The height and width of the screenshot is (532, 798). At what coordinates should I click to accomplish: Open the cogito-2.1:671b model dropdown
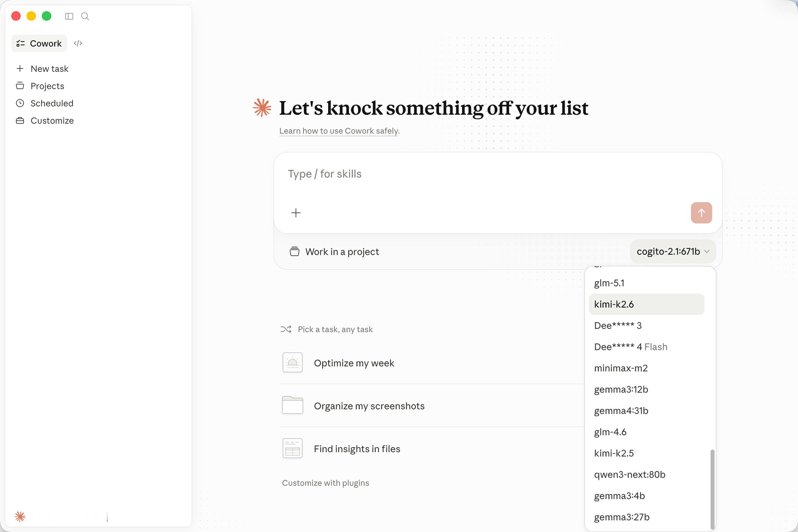673,251
